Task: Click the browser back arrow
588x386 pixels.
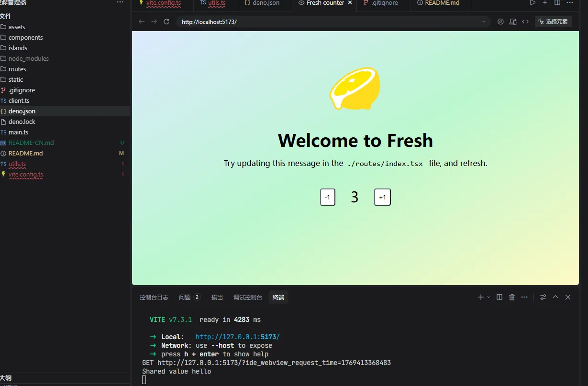Action: (x=141, y=22)
